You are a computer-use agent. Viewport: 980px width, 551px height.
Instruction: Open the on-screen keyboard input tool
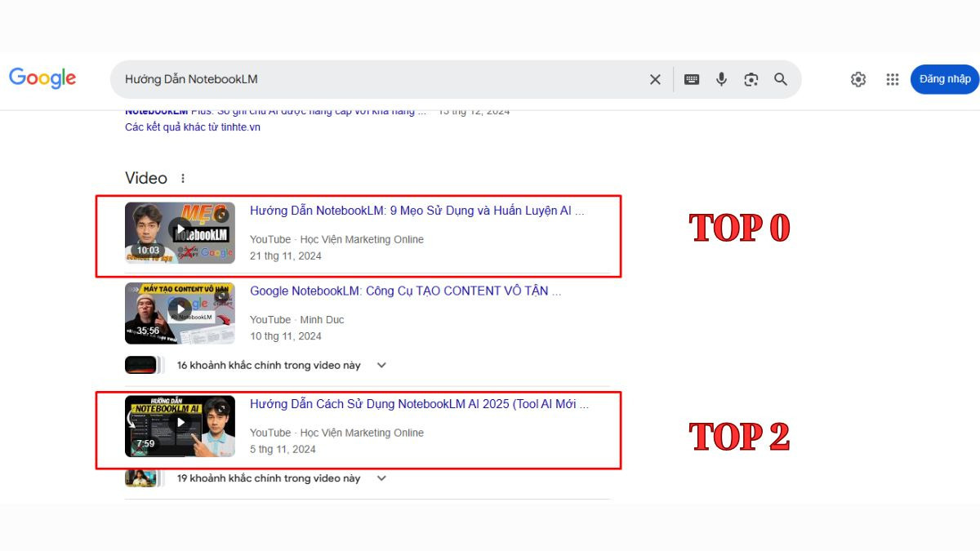[x=692, y=79]
